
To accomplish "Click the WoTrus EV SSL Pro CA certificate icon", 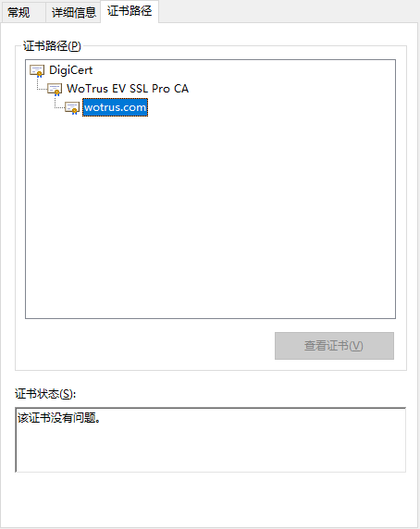I will (55, 89).
